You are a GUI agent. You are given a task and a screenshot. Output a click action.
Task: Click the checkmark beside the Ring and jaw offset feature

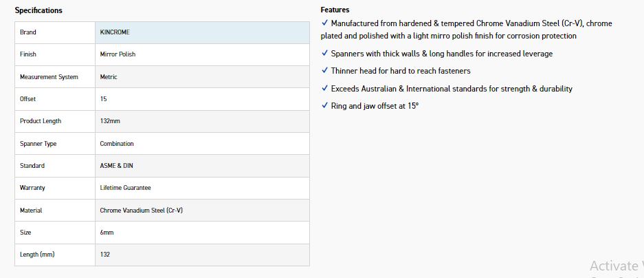324,106
